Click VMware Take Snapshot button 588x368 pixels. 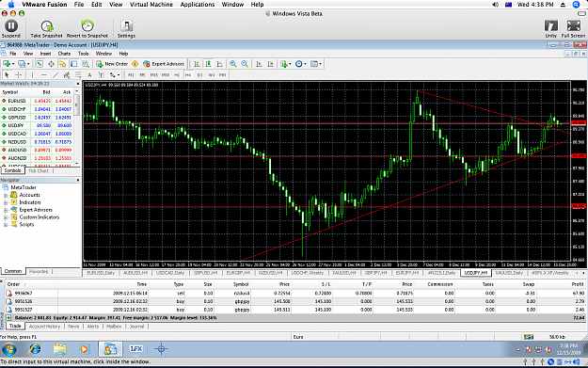(46, 29)
